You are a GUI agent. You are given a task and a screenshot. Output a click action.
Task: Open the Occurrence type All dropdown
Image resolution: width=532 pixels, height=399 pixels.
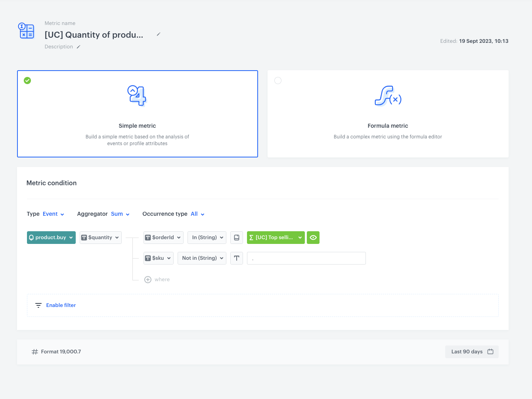point(197,214)
